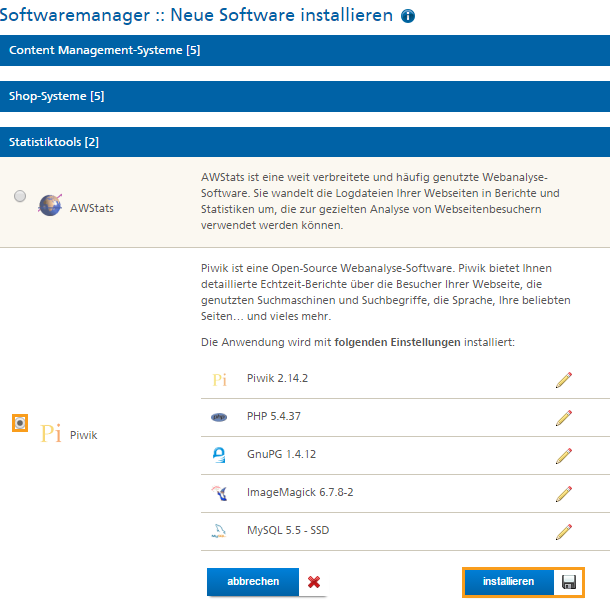Image resolution: width=610 pixels, height=603 pixels.
Task: Edit the MySQL 5.5 - SSD setting
Action: (564, 531)
